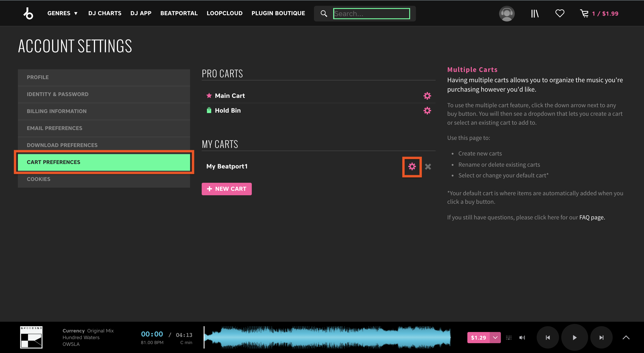Open Hold Bin gear settings
This screenshot has height=353, width=644.
(x=427, y=110)
